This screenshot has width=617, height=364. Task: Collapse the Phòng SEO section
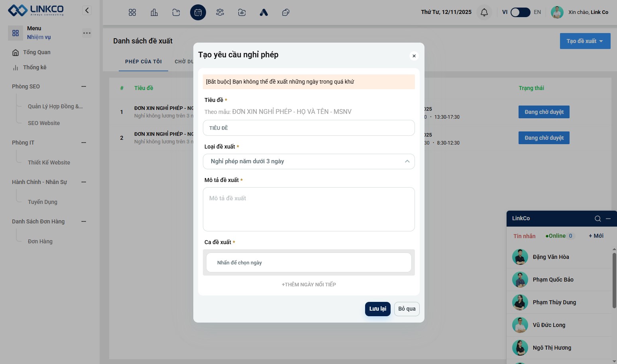point(84,86)
